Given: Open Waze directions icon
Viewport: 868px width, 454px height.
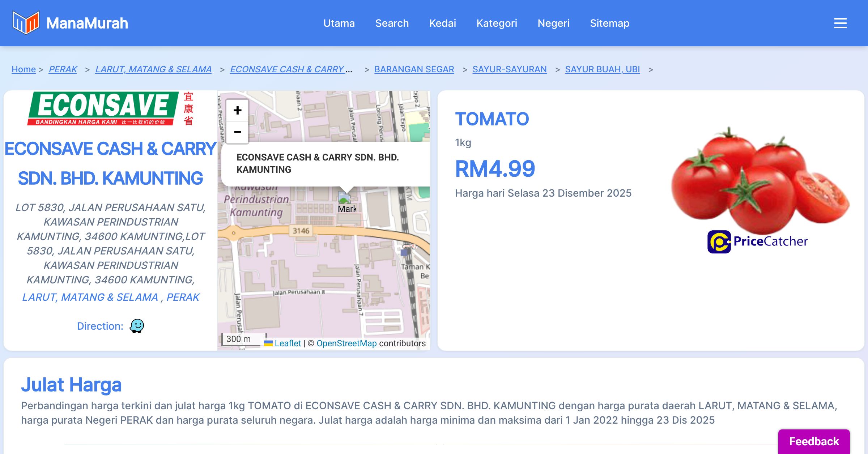Looking at the screenshot, I should pos(137,326).
